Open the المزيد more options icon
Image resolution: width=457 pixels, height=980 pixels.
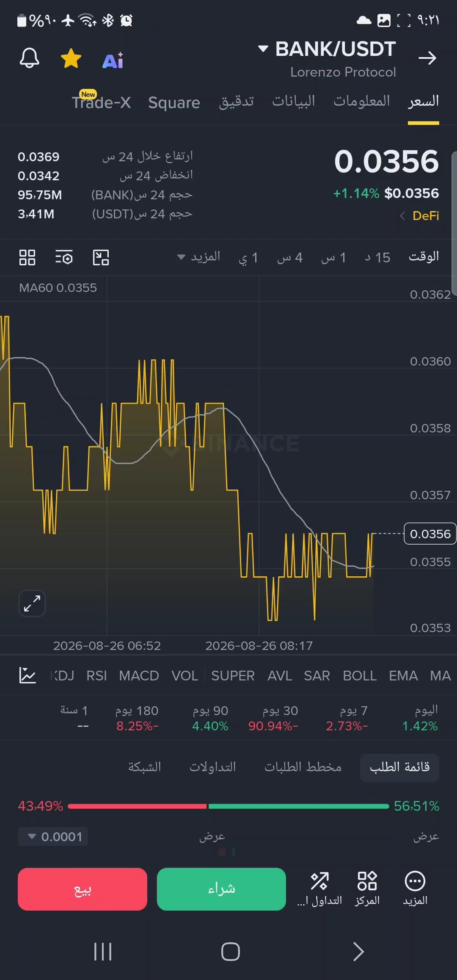click(415, 888)
